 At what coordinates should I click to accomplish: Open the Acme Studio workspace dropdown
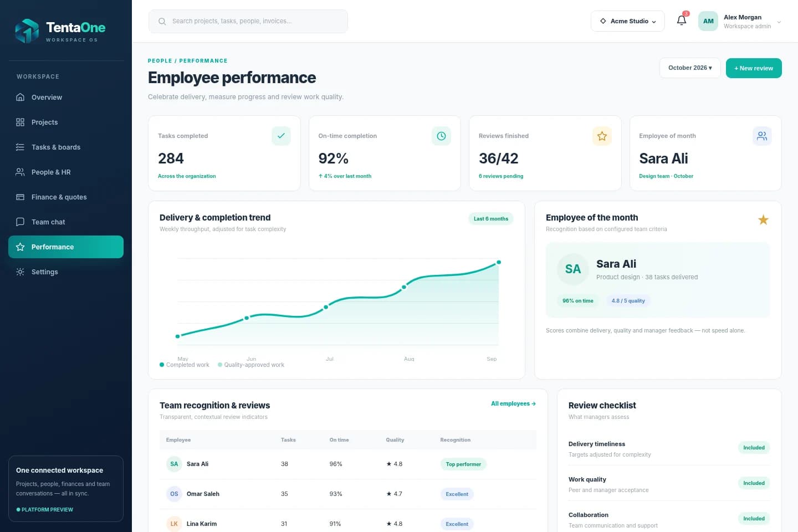pos(627,21)
